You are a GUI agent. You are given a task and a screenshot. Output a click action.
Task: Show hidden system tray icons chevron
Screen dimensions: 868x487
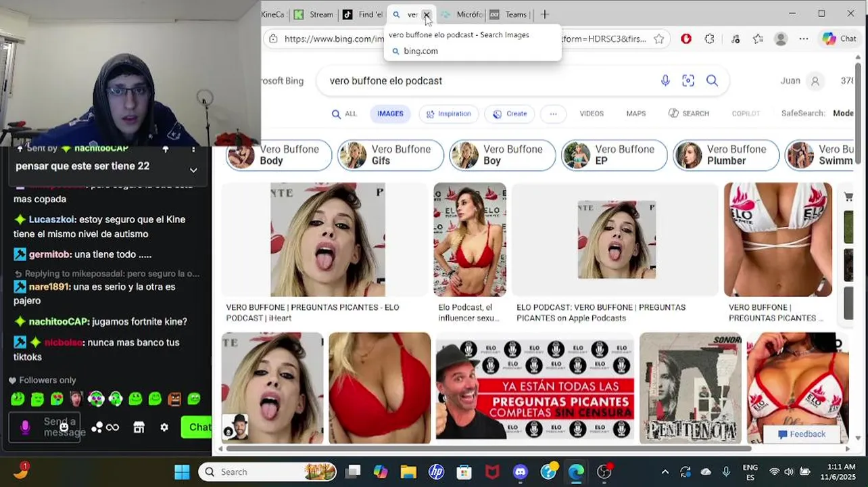point(665,472)
